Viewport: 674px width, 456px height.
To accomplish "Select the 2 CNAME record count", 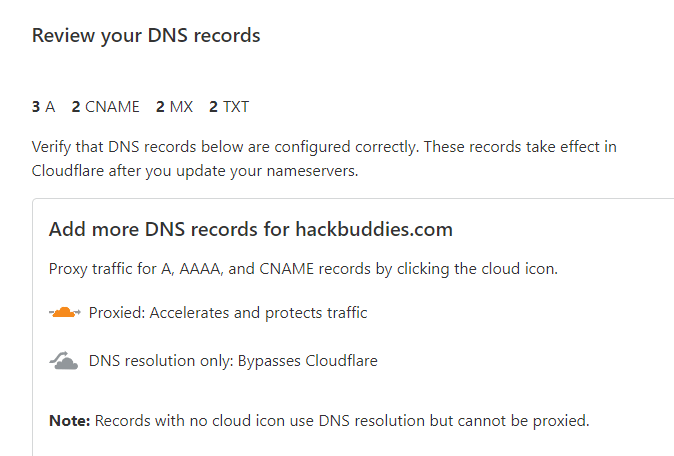I will point(105,107).
